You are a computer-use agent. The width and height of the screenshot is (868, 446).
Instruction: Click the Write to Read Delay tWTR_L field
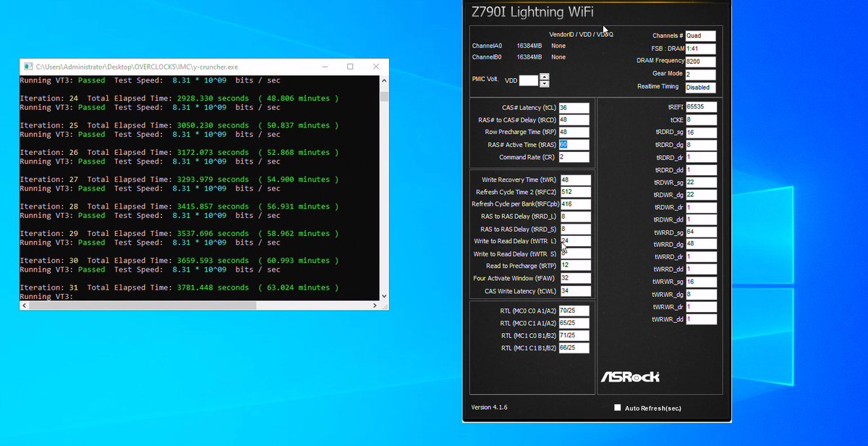point(575,241)
